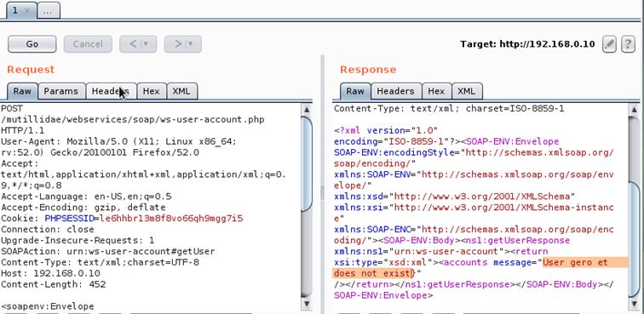Click the Target: http://192.168.0.10 label
644x314 pixels.
pos(527,44)
